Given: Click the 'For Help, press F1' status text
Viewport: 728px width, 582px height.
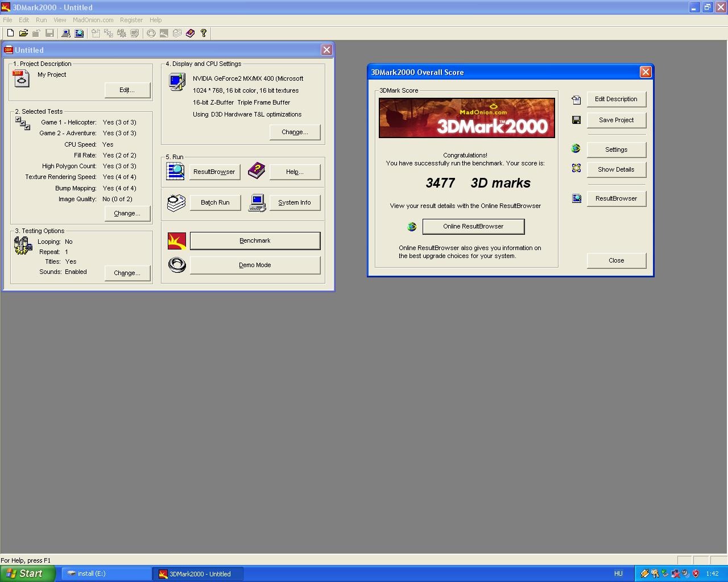Looking at the screenshot, I should (x=26, y=560).
